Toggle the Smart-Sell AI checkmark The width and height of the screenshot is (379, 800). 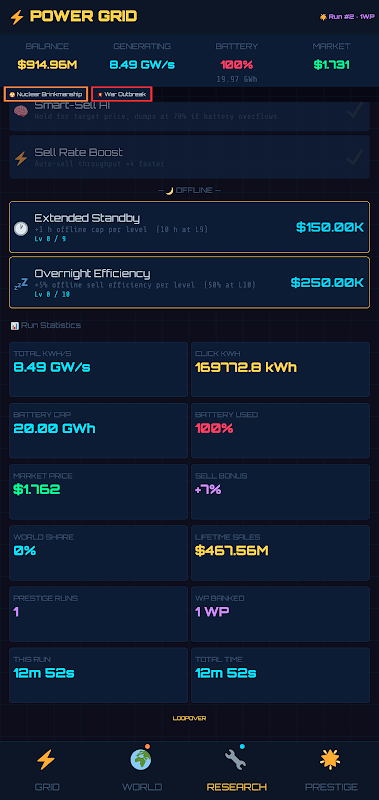(355, 110)
